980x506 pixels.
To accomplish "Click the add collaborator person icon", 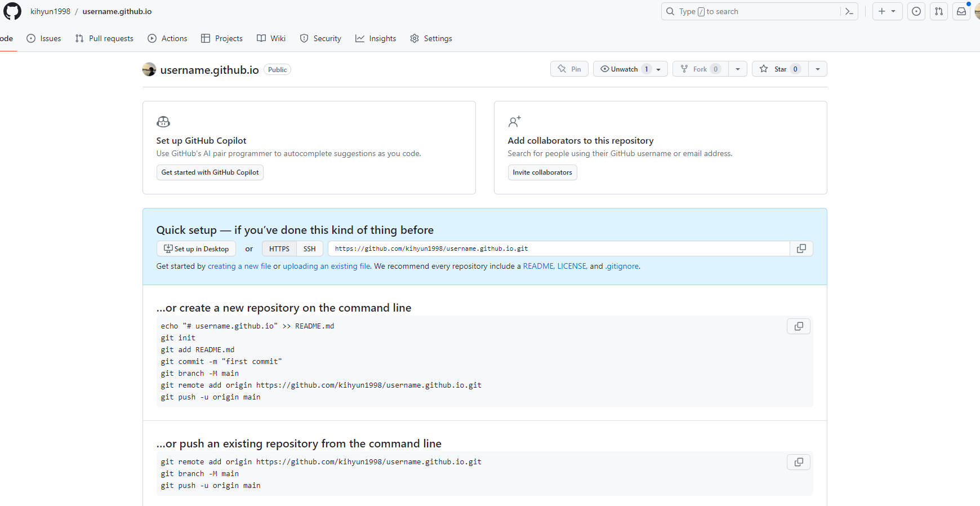I will point(515,122).
